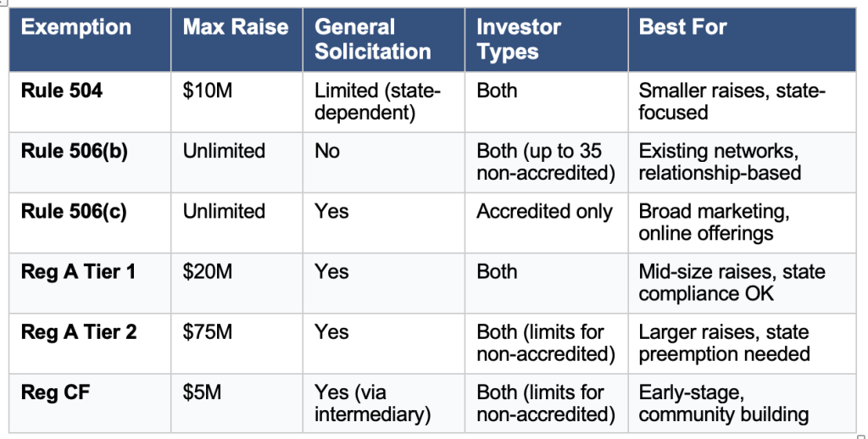Click the Best For column header
868x439 pixels.
click(683, 27)
